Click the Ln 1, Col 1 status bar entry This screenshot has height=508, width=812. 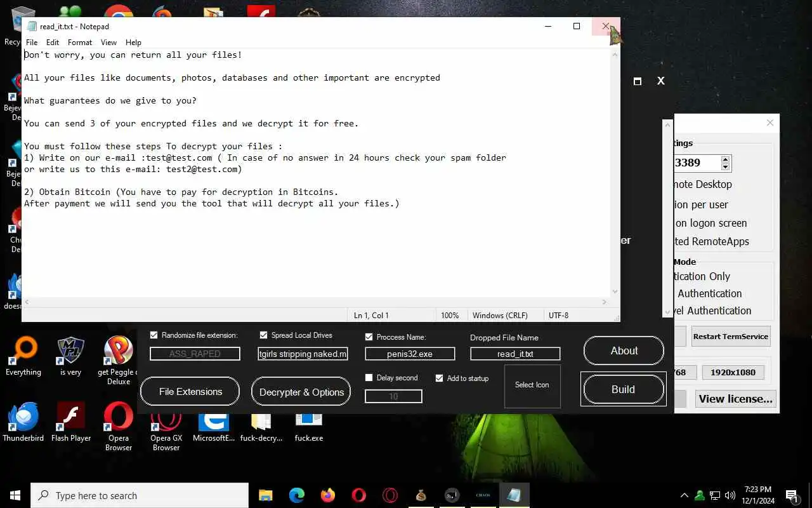[x=371, y=316]
